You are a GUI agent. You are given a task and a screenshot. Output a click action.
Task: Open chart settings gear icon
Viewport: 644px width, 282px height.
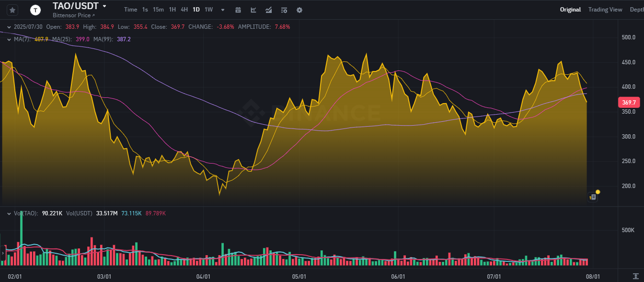tap(299, 10)
